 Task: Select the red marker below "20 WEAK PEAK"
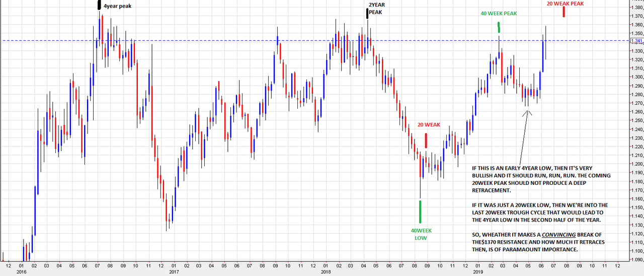point(564,12)
